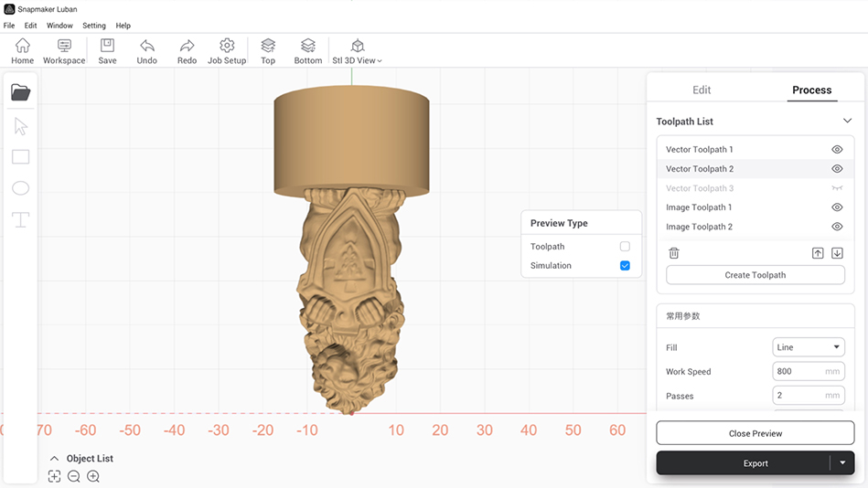The width and height of the screenshot is (868, 488).
Task: Hide Vector Toolpath 1 using its eye icon
Action: pos(837,150)
